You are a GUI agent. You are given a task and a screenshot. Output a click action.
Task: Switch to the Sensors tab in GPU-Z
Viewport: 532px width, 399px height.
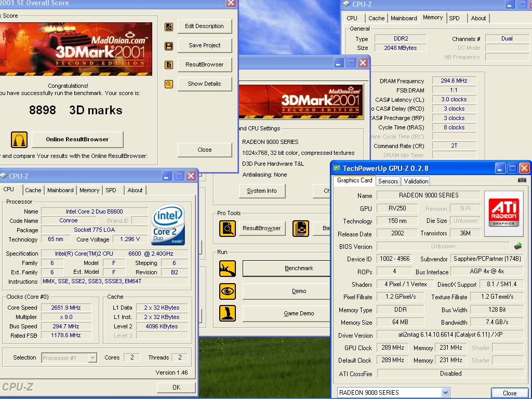(x=388, y=181)
